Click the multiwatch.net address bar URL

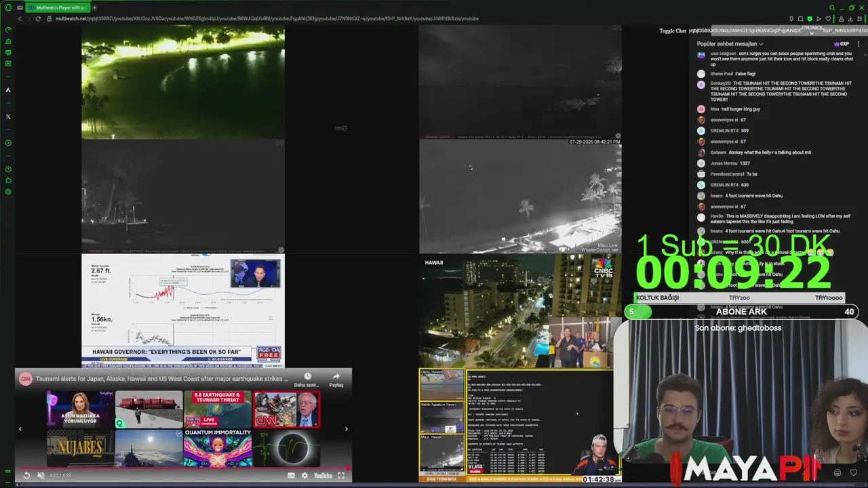click(x=267, y=18)
